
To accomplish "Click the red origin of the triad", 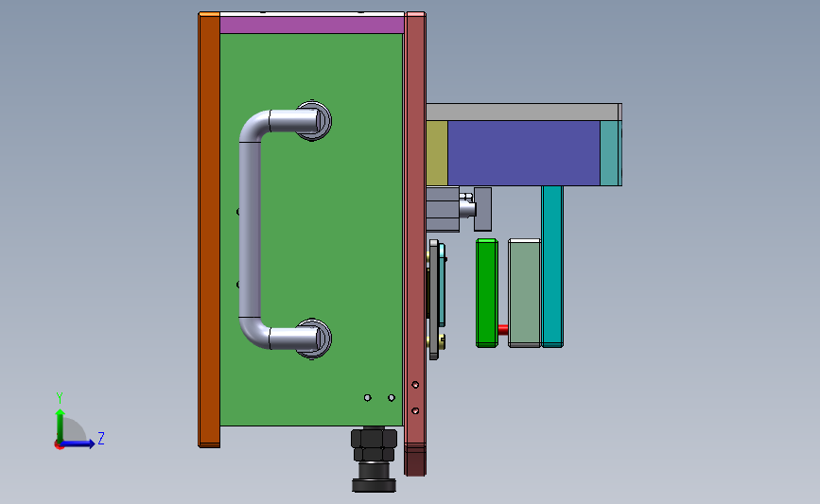I will pos(59,445).
